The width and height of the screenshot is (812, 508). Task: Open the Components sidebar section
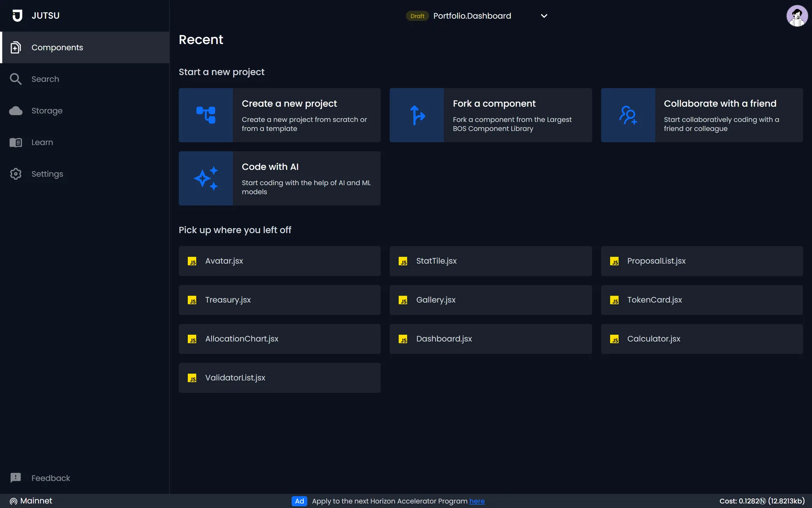tap(85, 47)
